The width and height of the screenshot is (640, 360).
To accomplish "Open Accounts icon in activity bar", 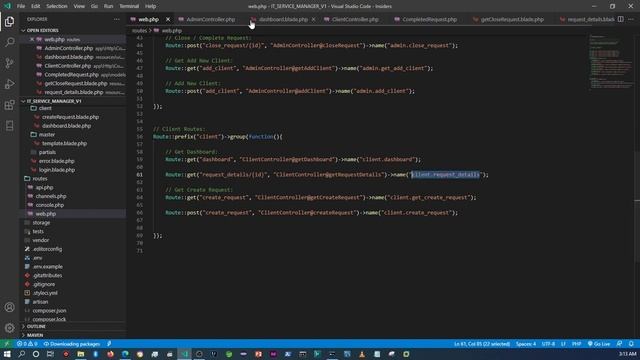I will point(9,307).
